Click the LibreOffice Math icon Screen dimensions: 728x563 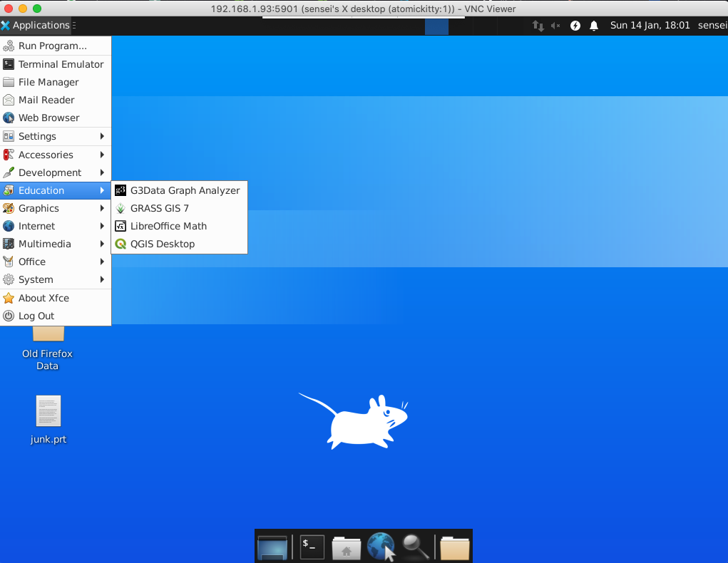(121, 226)
